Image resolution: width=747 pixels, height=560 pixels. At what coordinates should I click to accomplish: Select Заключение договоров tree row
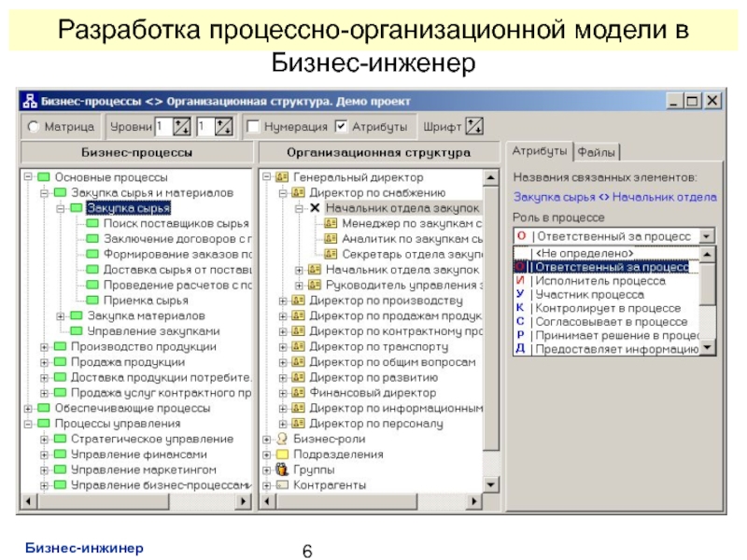177,239
